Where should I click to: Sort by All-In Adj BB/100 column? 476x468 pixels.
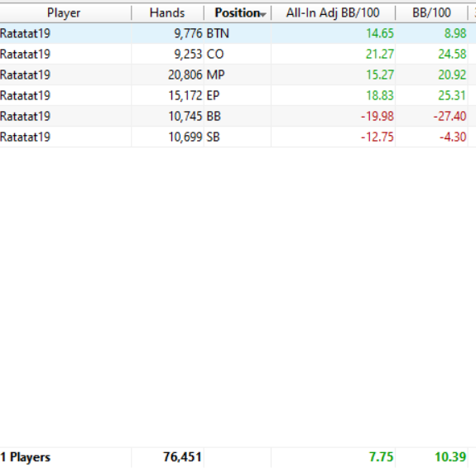coord(333,13)
